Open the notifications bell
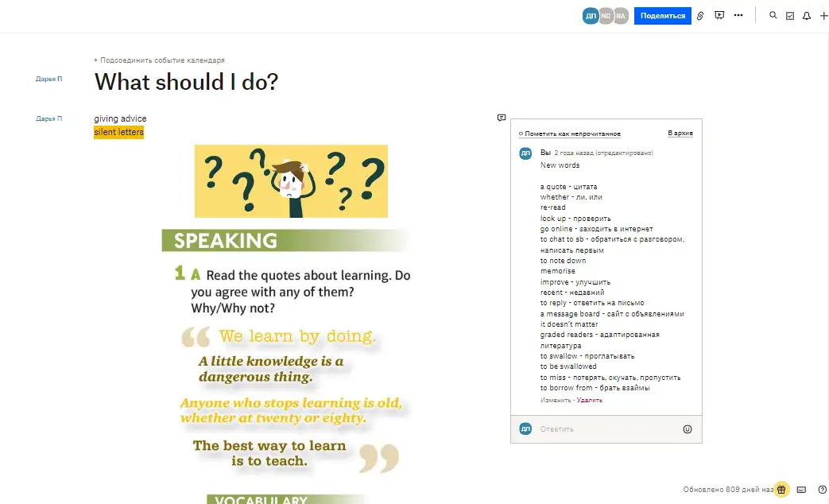Image resolution: width=829 pixels, height=504 pixels. (x=806, y=16)
